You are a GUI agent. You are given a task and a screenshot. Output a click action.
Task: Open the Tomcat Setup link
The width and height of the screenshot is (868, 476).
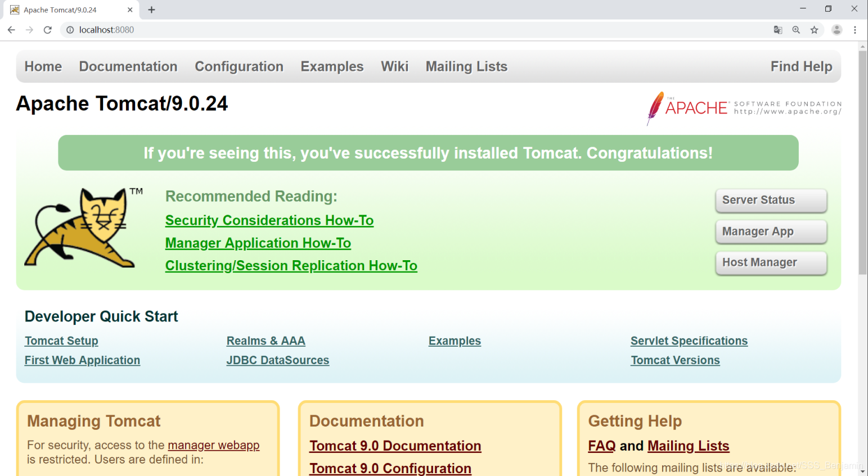pyautogui.click(x=61, y=341)
